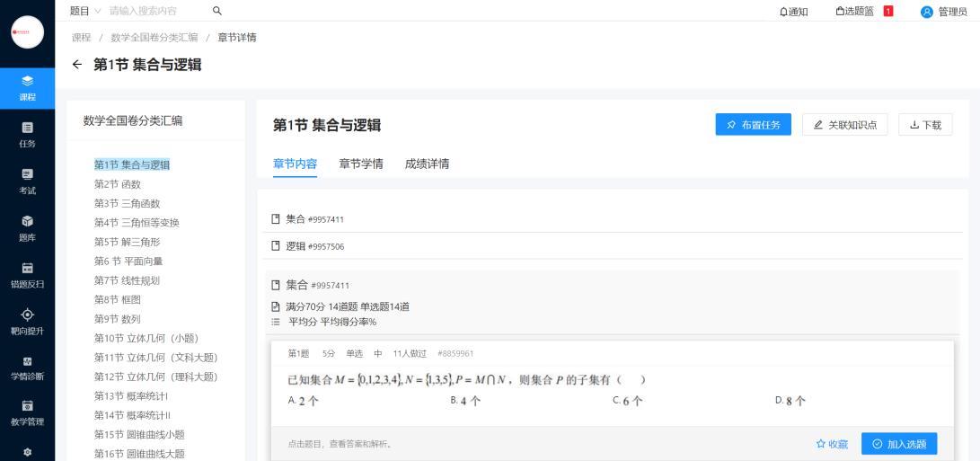980x461 pixels.
Task: Click the 布置任务 button
Action: pos(753,125)
